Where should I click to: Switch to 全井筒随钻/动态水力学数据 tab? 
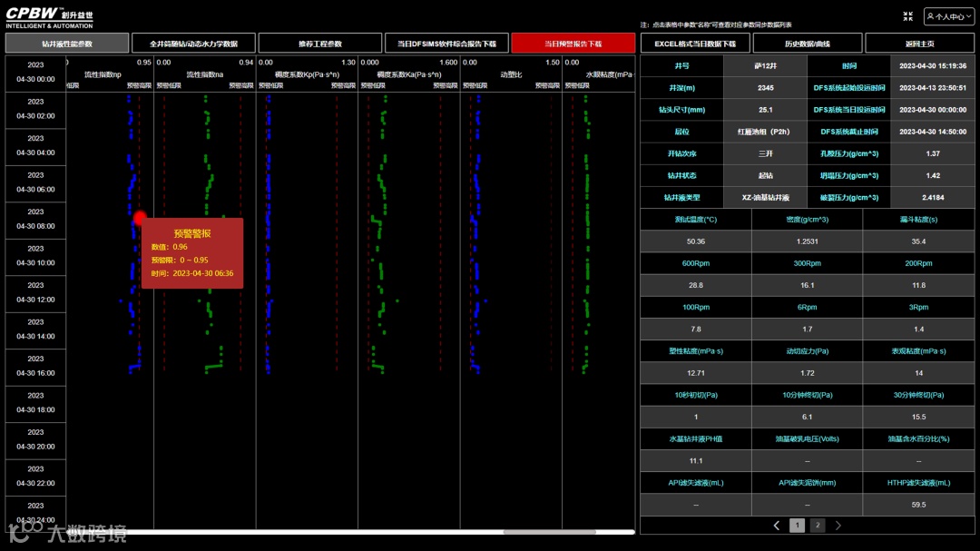(x=194, y=44)
